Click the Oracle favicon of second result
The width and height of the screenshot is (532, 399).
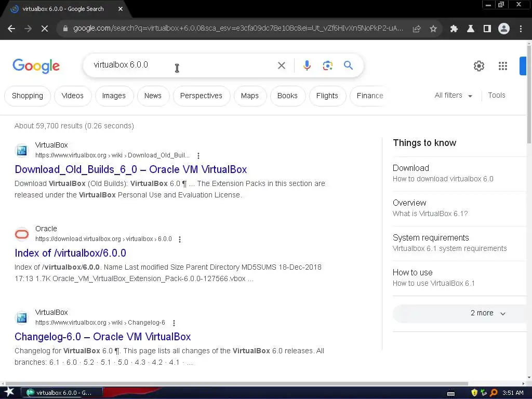22,234
